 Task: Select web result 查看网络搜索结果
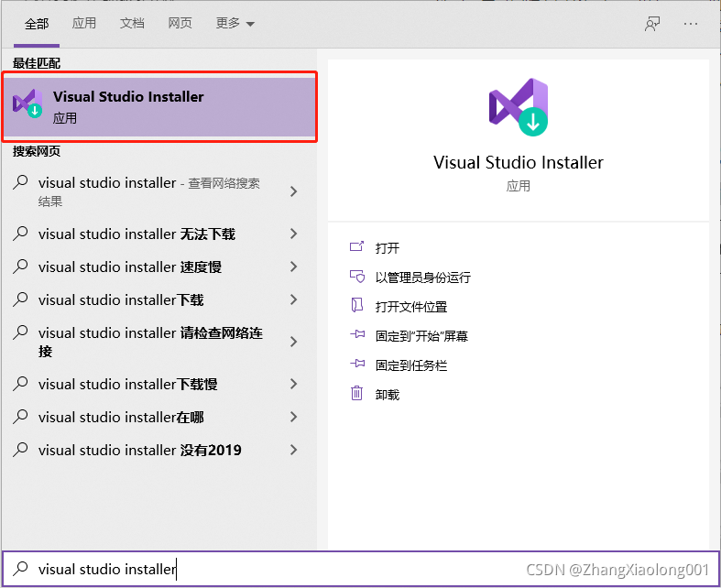click(149, 191)
